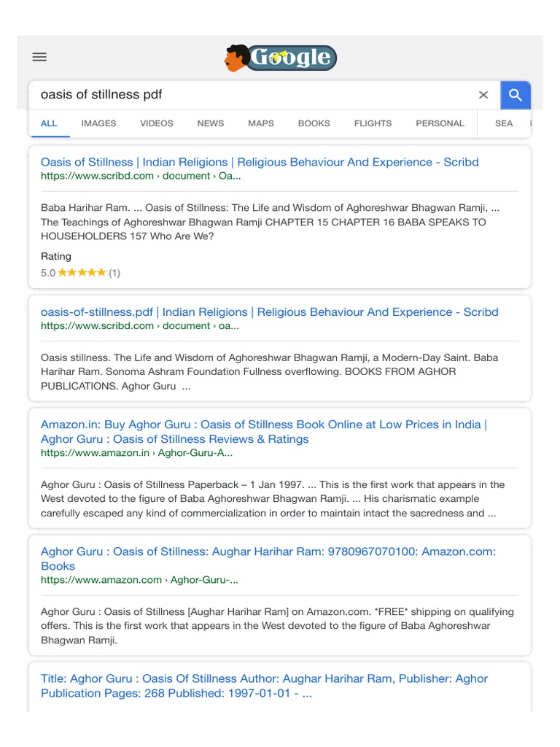Open the News tab
This screenshot has width=560, height=747.
[x=211, y=123]
